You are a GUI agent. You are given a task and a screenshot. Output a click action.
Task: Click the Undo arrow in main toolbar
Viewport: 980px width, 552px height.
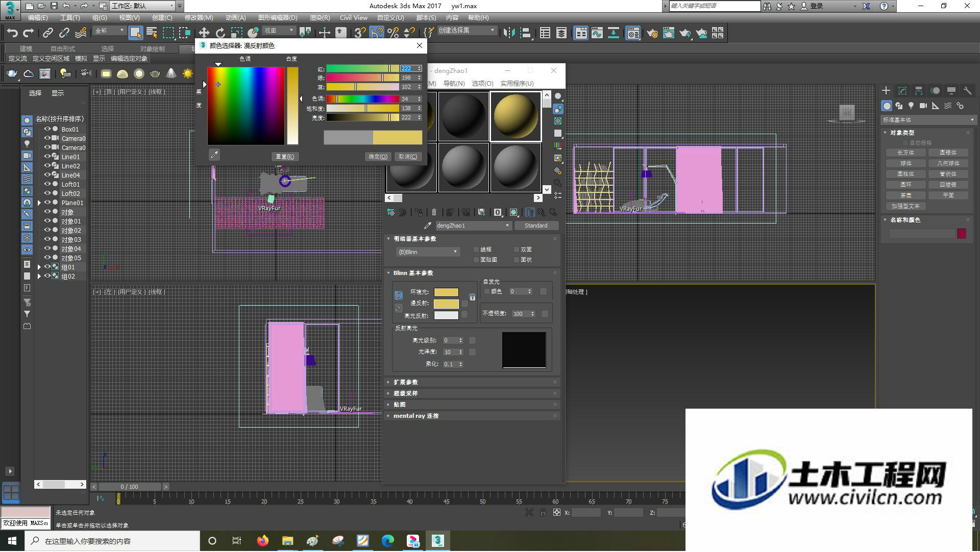pyautogui.click(x=12, y=33)
